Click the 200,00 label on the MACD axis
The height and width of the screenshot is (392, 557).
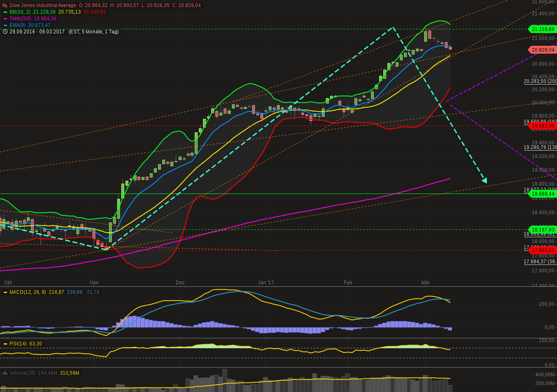click(x=547, y=304)
